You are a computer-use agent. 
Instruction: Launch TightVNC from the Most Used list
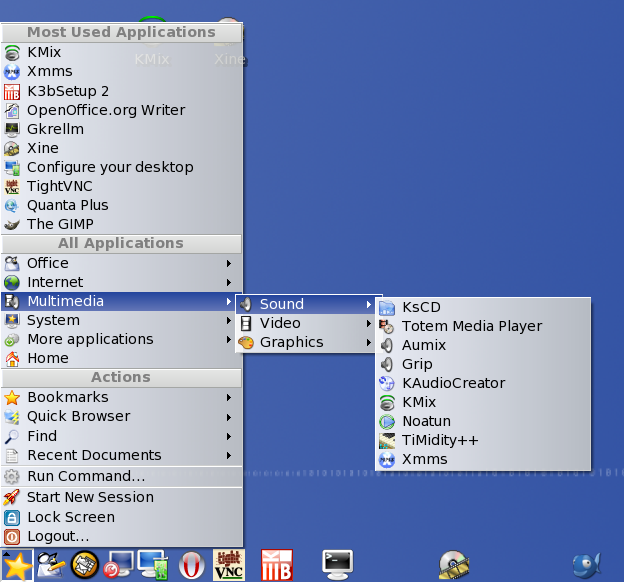[x=121, y=186]
